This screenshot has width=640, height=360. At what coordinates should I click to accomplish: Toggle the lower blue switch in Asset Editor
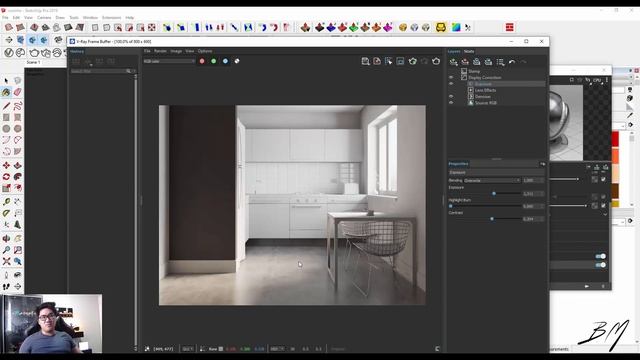coord(600,265)
